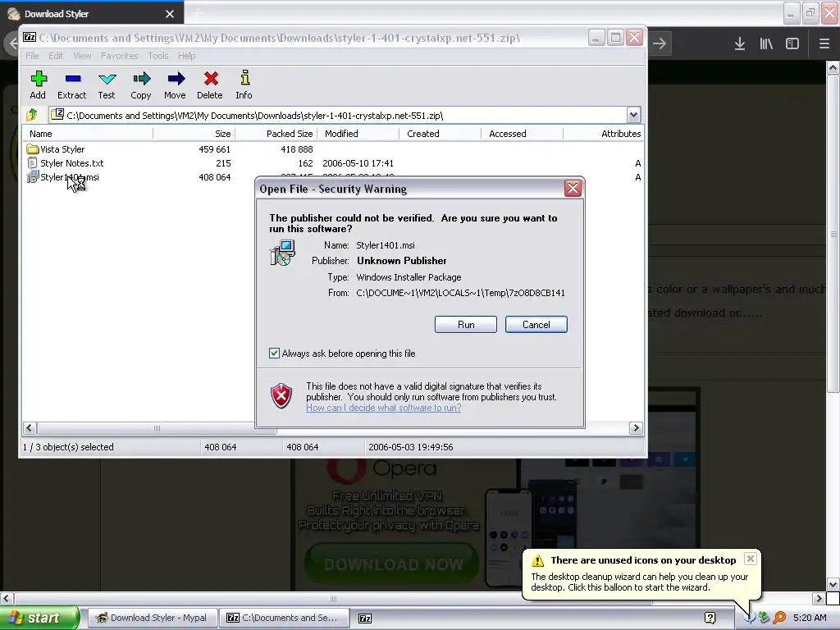Click the Extract toolbar icon
The width and height of the screenshot is (840, 630).
(x=72, y=79)
